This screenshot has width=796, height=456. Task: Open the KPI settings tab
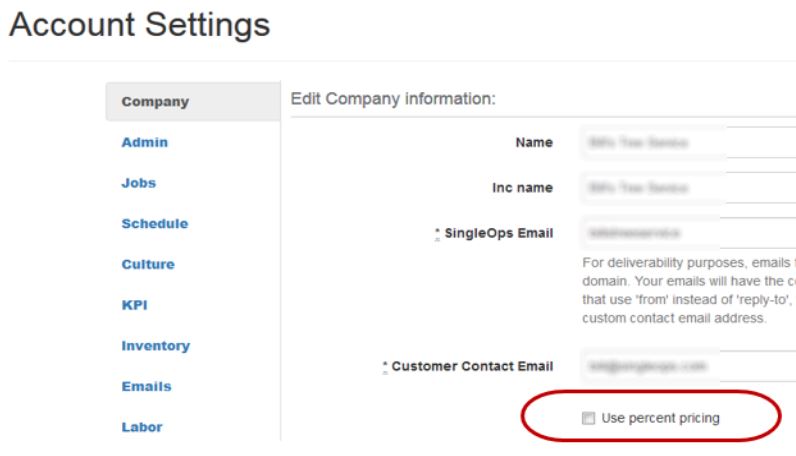(135, 305)
